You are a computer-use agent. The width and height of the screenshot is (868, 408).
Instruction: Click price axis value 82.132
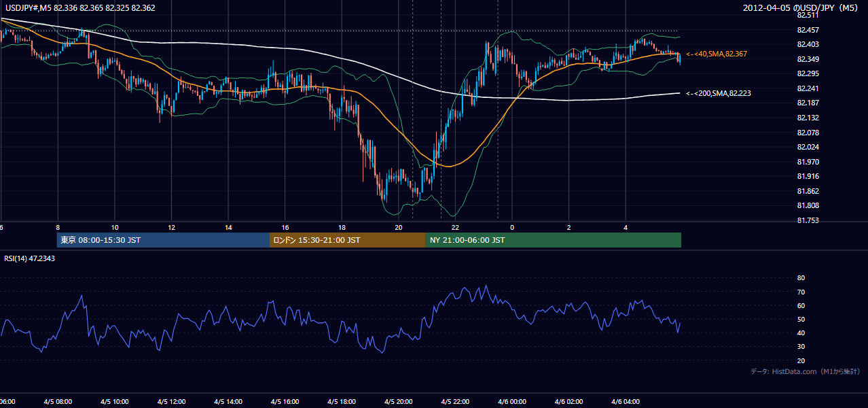coord(808,118)
